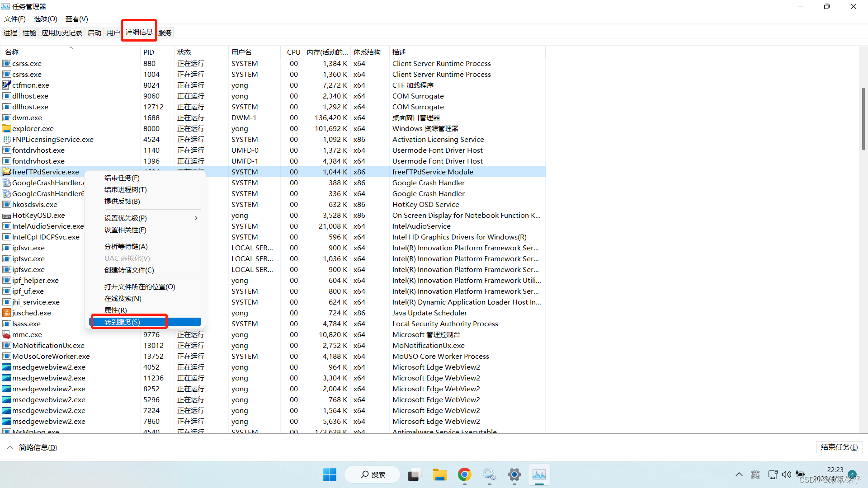Open Google Chrome from the taskbar
The height and width of the screenshot is (488, 868).
(464, 474)
